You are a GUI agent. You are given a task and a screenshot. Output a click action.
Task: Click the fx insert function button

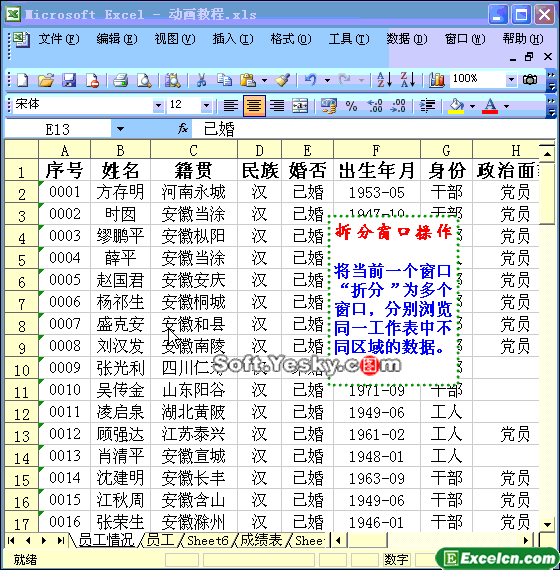(x=183, y=128)
